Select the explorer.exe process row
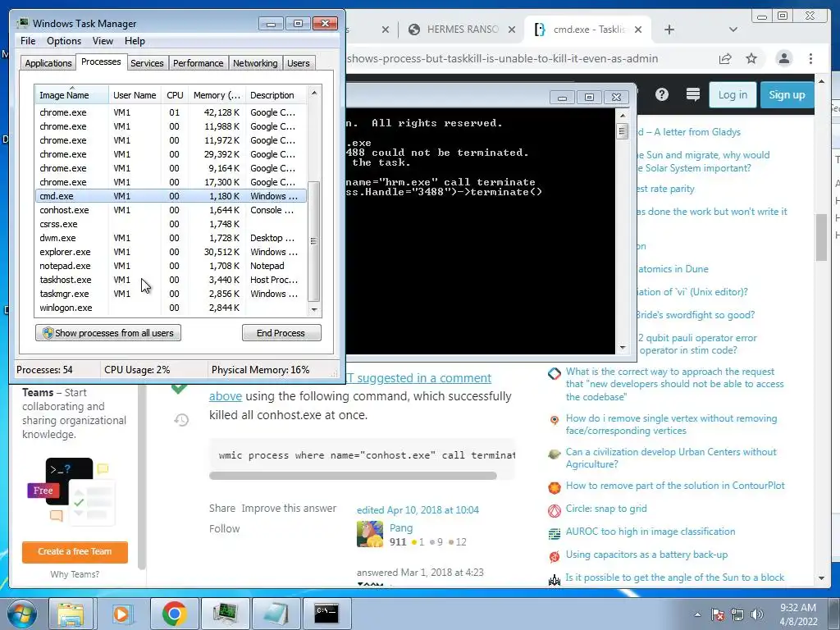Image resolution: width=840 pixels, height=630 pixels. [171, 252]
